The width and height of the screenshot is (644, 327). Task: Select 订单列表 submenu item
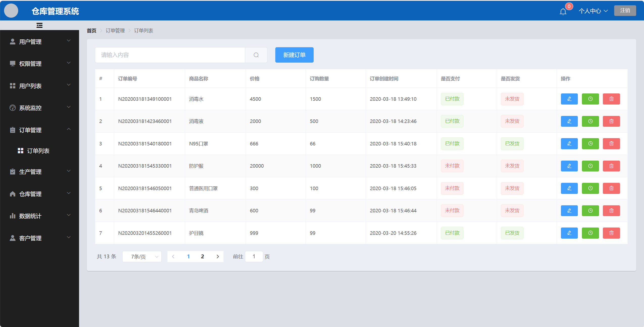pyautogui.click(x=38, y=151)
